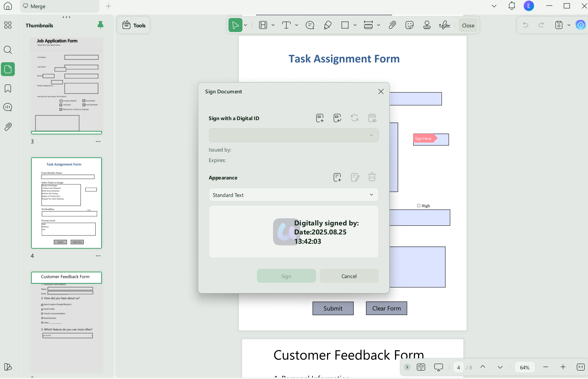
Task: Choose the Highlight text tool
Action: (x=263, y=25)
